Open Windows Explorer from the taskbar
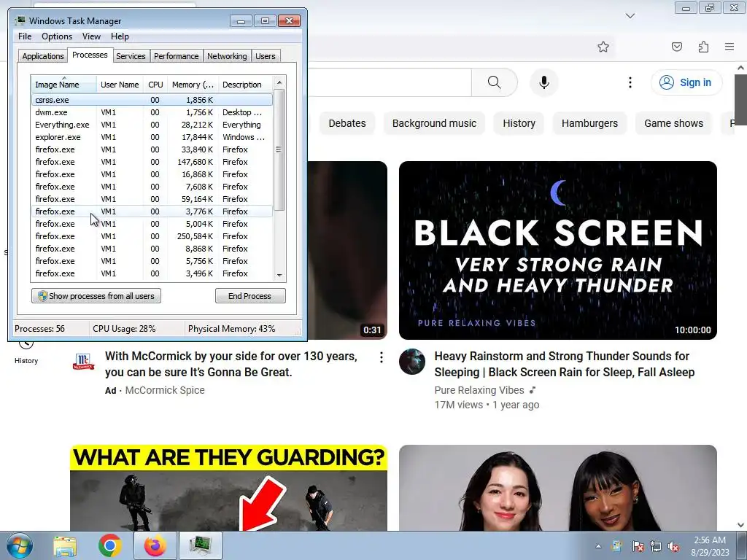The width and height of the screenshot is (747, 560). [x=65, y=545]
